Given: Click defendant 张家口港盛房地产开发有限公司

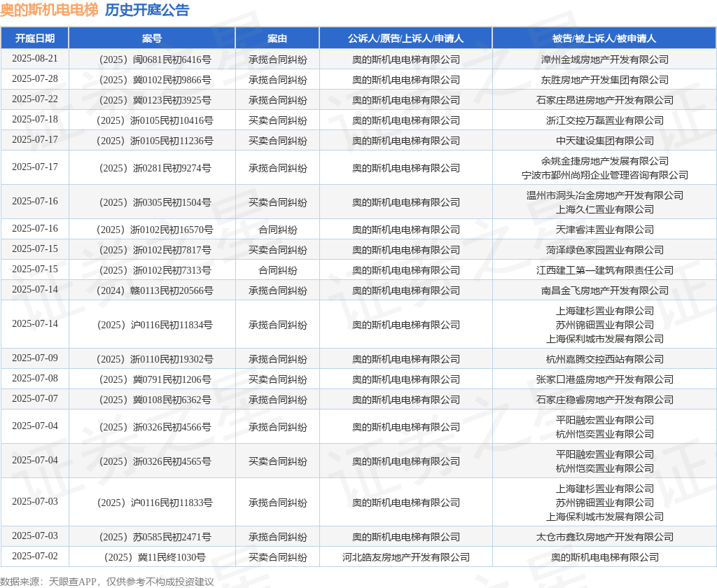Looking at the screenshot, I should (604, 379).
